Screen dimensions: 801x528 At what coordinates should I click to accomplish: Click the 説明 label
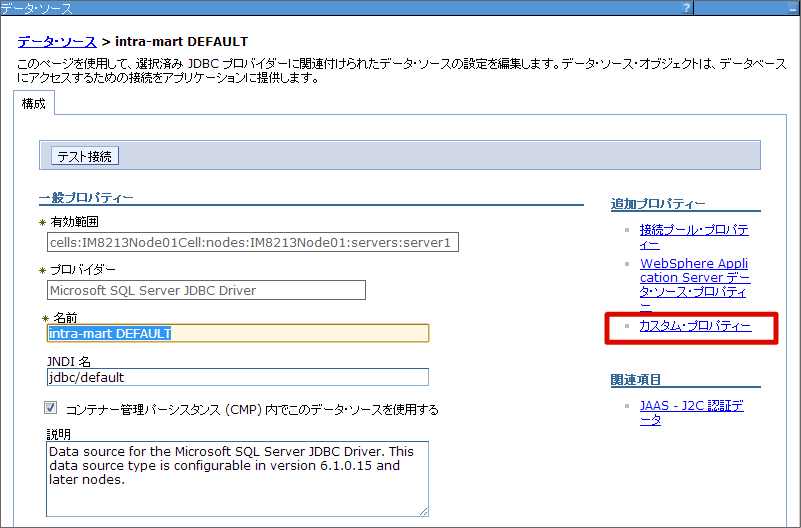[x=59, y=434]
